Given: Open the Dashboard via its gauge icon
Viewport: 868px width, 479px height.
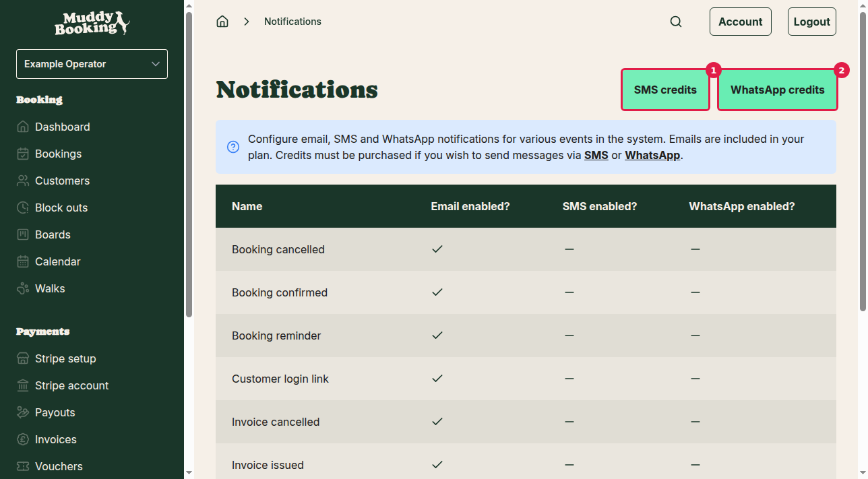Looking at the screenshot, I should (22, 127).
